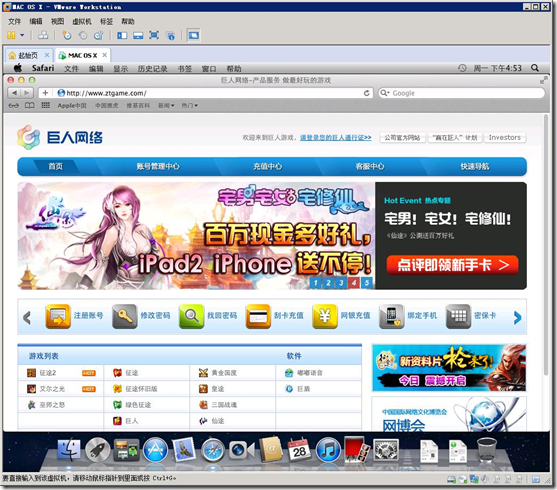Open the 艾尔之光 game link
Screen dimensions: 557x490
tap(52, 389)
